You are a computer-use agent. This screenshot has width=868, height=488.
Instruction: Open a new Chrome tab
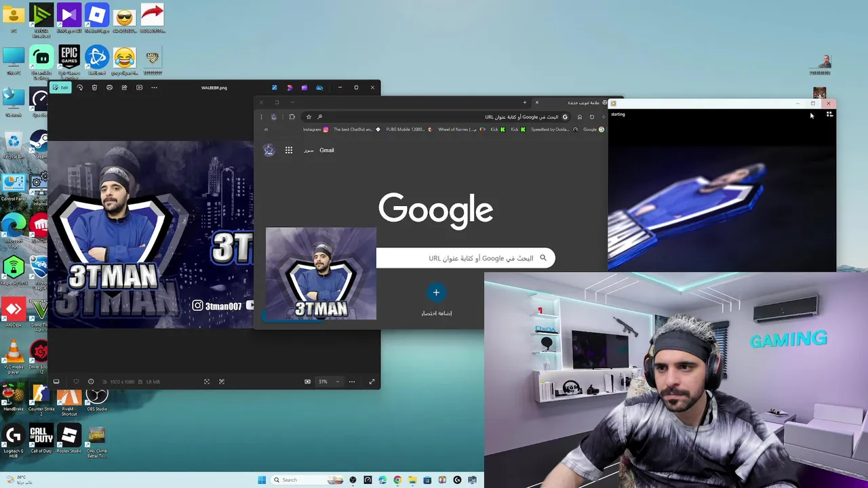click(524, 102)
